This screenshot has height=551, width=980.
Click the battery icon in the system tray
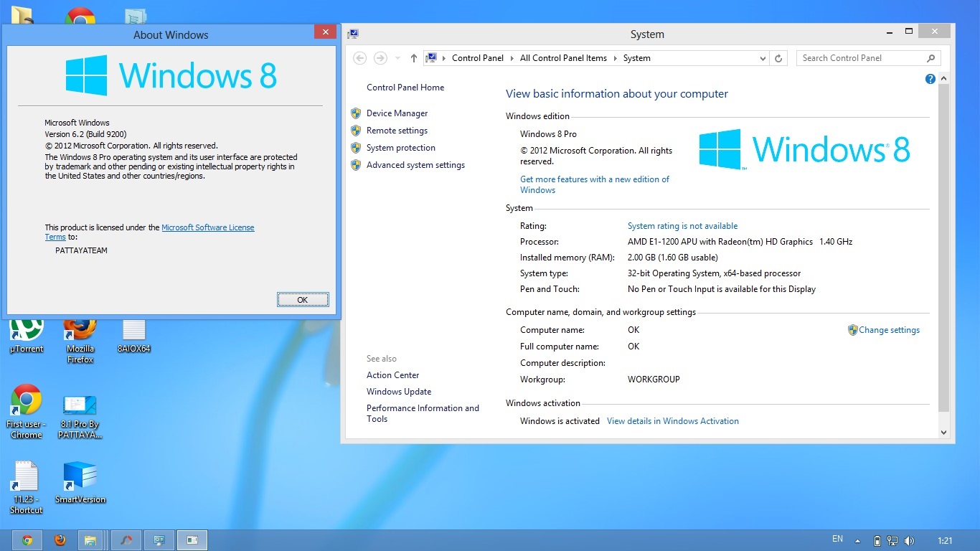(877, 540)
